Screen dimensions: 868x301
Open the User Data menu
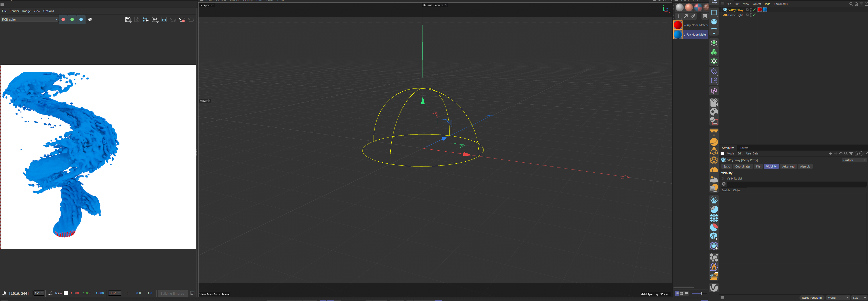point(752,153)
